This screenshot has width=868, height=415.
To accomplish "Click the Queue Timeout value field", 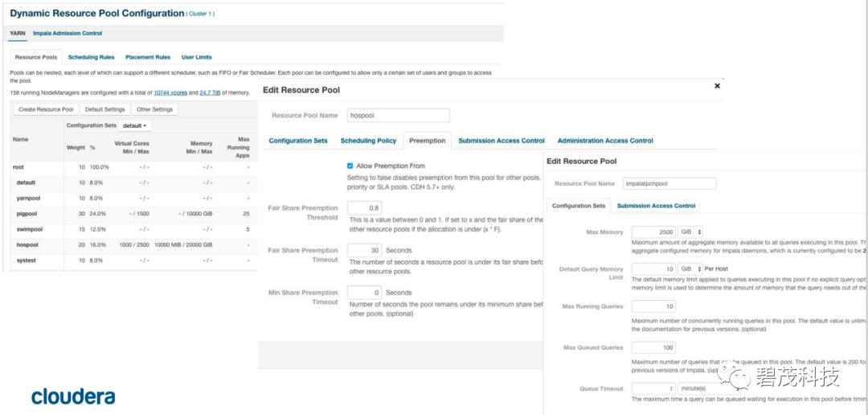I will click(653, 389).
